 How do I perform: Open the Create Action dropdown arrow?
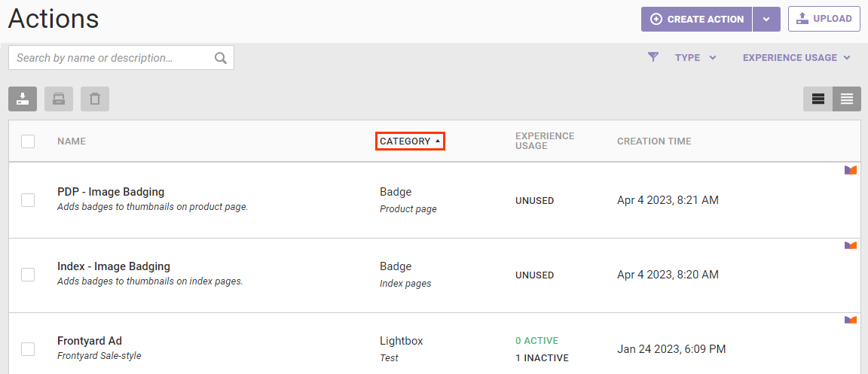(x=766, y=20)
